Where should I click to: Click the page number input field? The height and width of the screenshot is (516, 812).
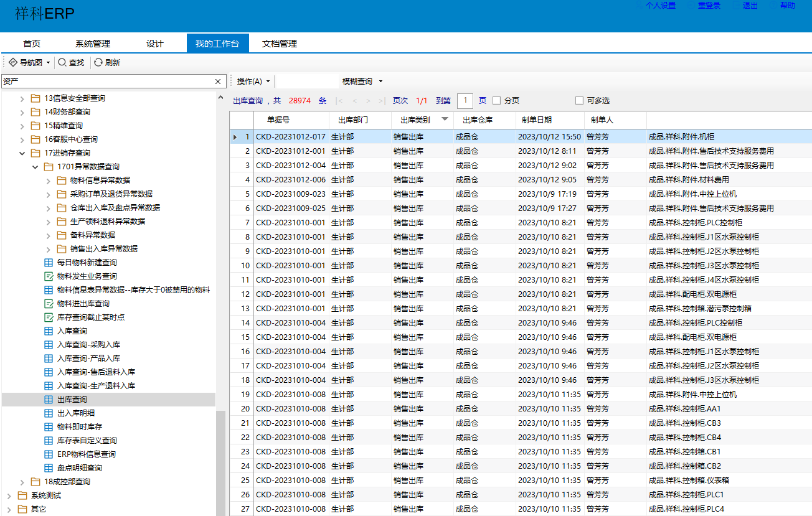[465, 101]
